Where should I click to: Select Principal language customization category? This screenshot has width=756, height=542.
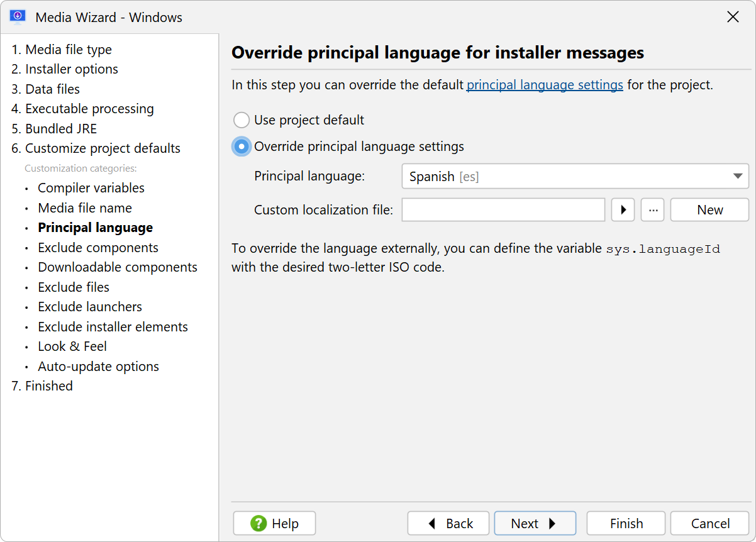[x=96, y=228]
